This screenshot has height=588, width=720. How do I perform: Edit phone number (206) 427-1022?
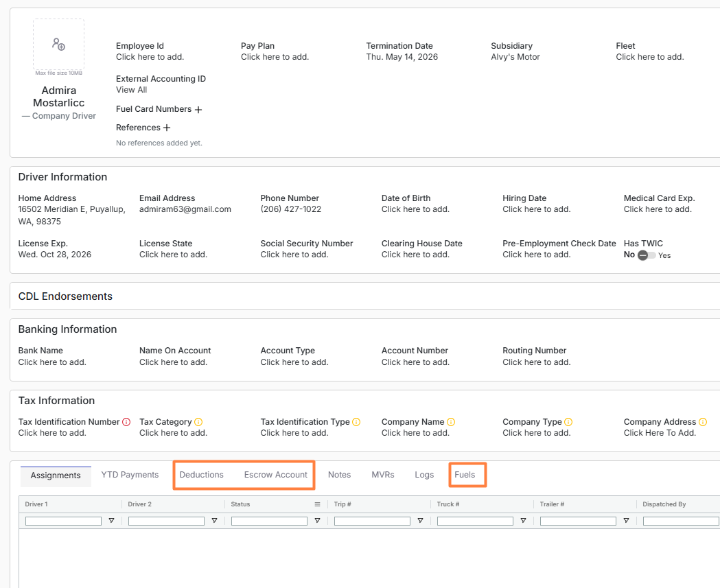click(290, 209)
